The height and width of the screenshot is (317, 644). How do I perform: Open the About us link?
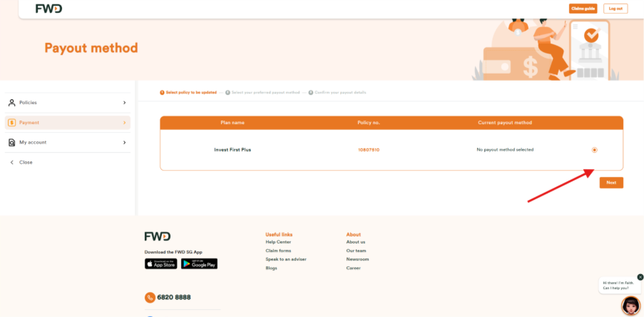pyautogui.click(x=356, y=242)
